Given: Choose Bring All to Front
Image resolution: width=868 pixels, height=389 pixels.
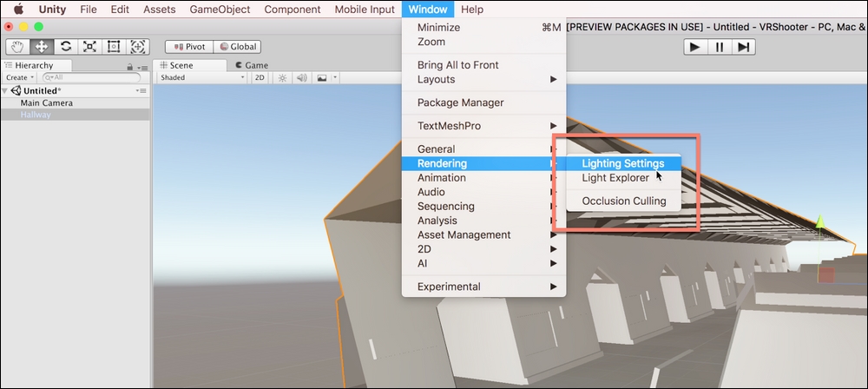Looking at the screenshot, I should (x=483, y=65).
